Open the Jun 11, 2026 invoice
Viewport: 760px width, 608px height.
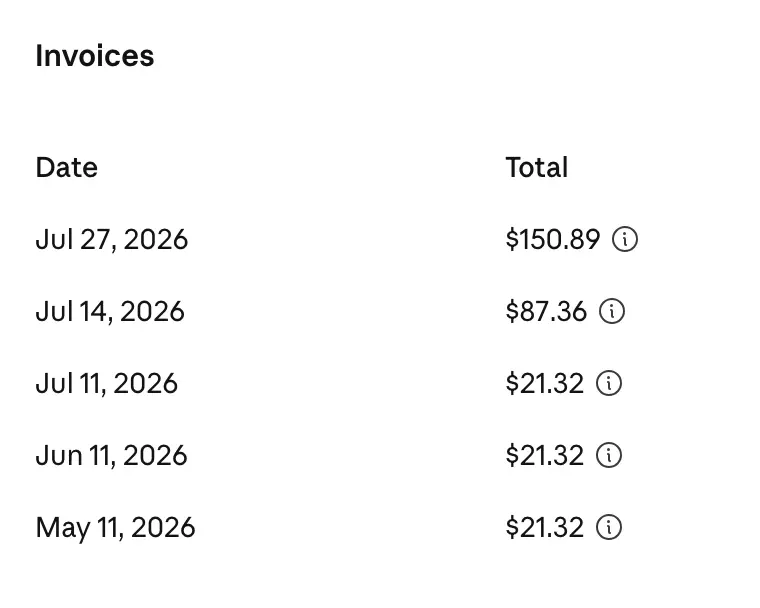(111, 455)
